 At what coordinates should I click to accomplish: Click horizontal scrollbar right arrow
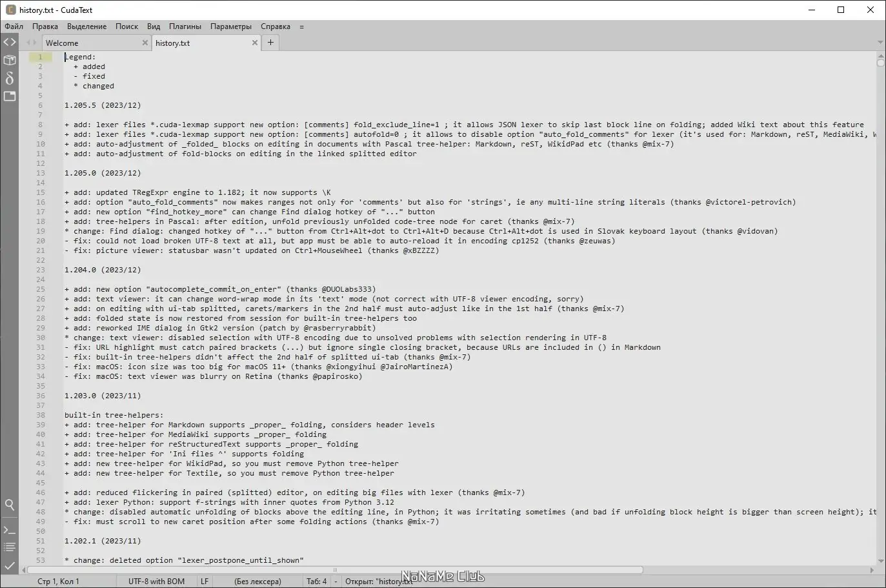[872, 570]
